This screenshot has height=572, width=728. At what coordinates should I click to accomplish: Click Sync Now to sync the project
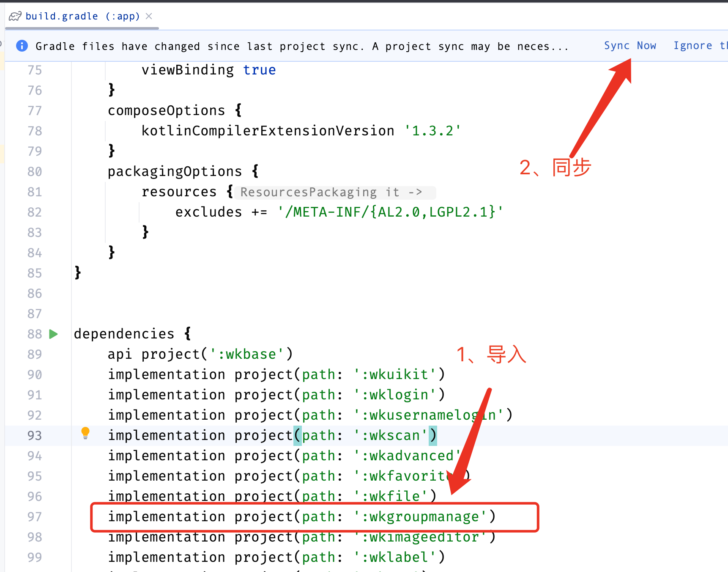click(629, 46)
